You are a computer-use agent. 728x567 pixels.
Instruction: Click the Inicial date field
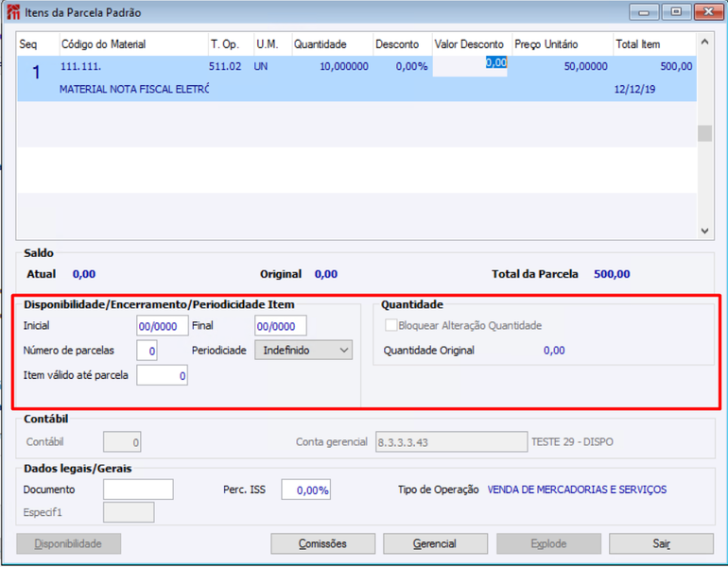point(162,326)
